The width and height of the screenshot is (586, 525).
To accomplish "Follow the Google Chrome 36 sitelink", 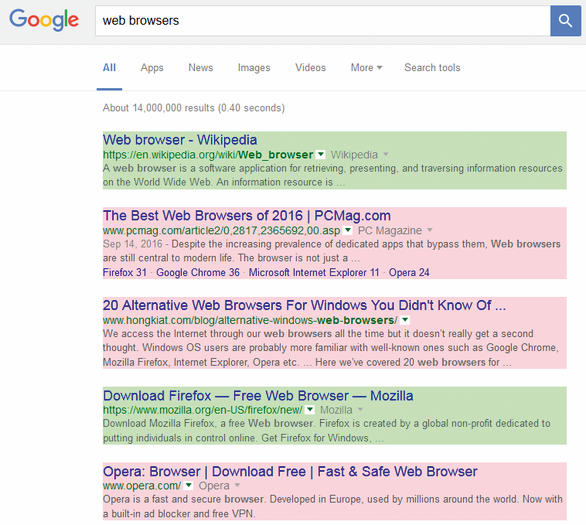I will point(198,272).
